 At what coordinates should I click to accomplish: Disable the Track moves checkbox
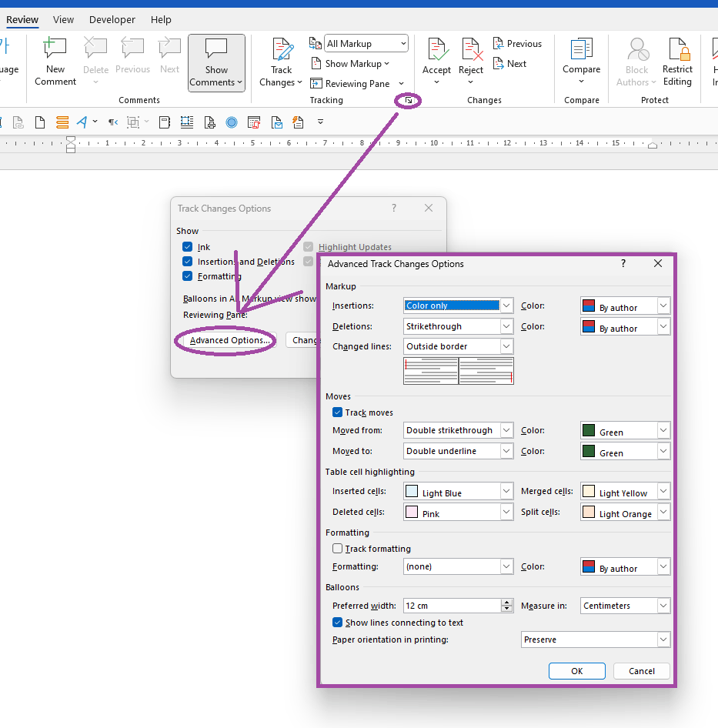click(337, 412)
